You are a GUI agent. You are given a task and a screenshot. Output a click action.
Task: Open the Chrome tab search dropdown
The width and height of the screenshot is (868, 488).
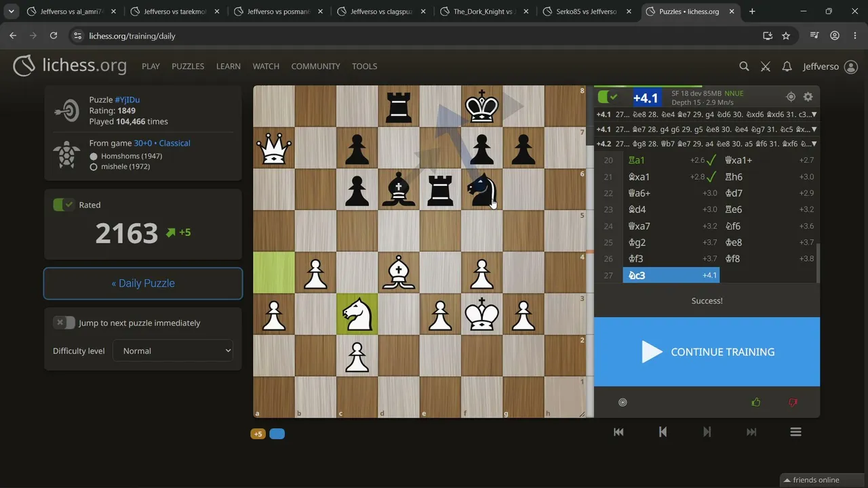[11, 12]
